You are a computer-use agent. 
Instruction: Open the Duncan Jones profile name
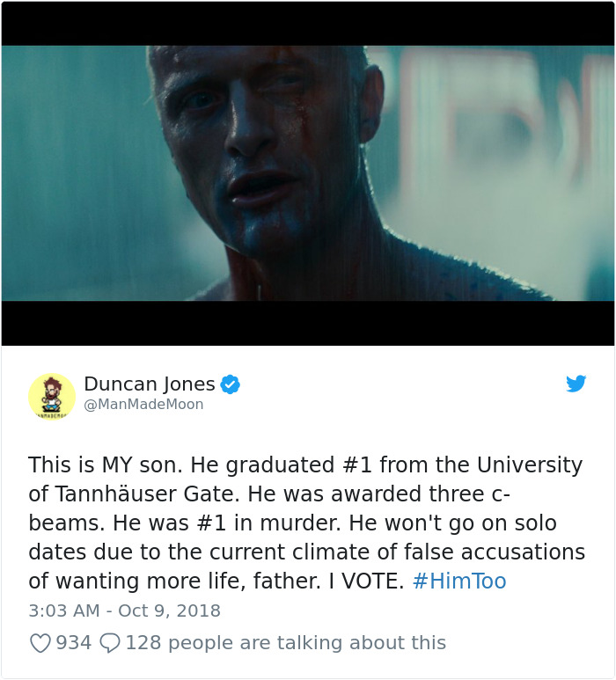pyautogui.click(x=150, y=384)
